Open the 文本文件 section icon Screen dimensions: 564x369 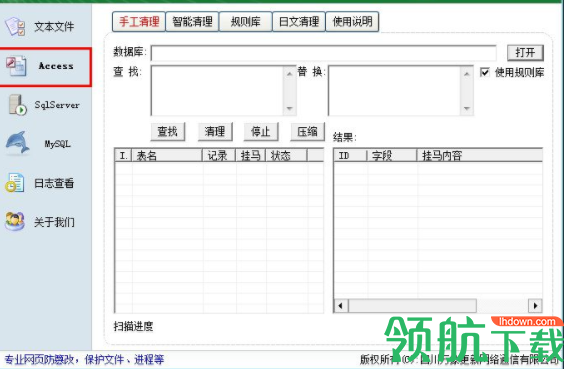coord(15,26)
